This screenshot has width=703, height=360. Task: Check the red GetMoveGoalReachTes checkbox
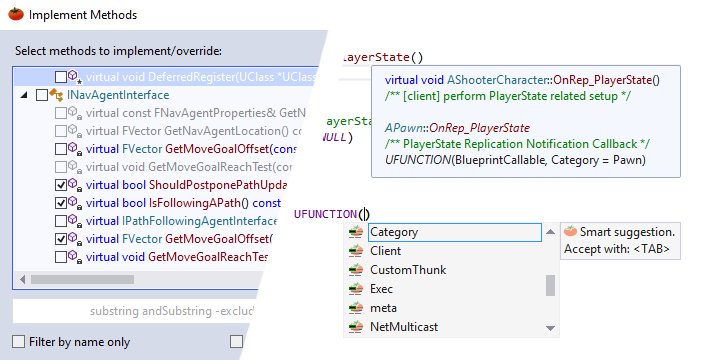click(x=61, y=257)
